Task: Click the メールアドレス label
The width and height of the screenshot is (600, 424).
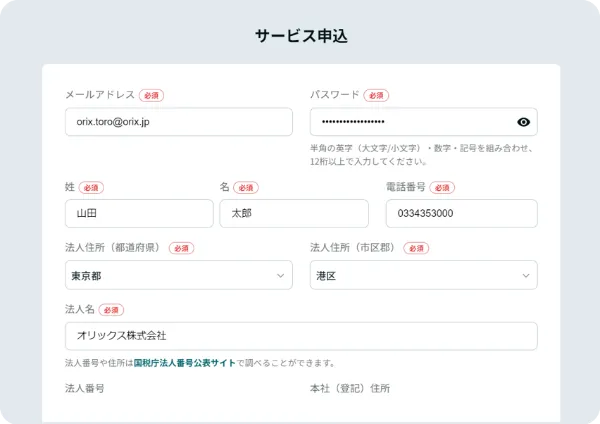Action: 100,95
